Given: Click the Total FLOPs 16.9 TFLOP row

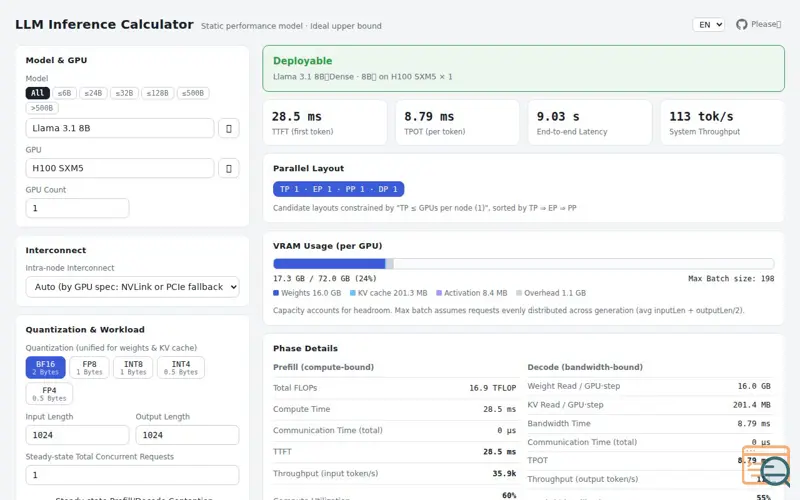Looking at the screenshot, I should [394, 388].
